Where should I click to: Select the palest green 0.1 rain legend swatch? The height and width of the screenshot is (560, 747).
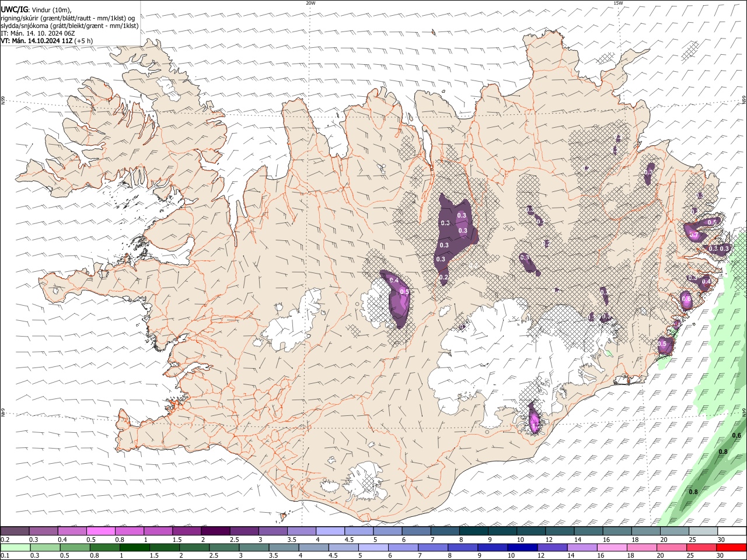15,548
